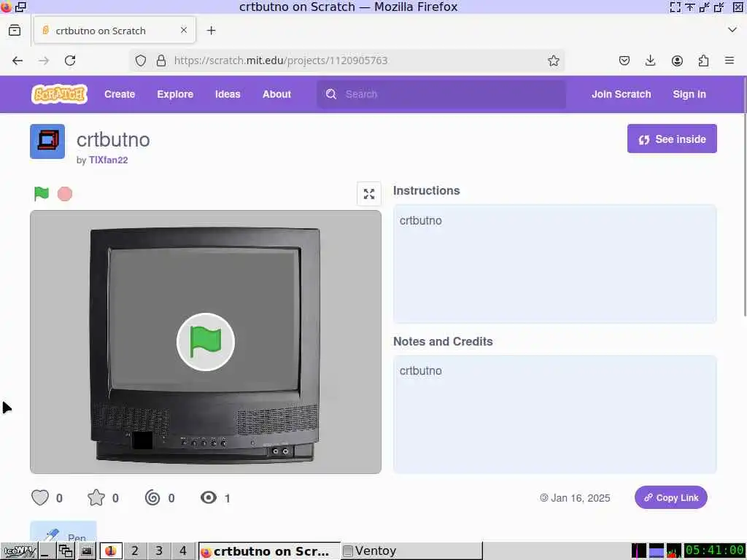747x560 pixels.
Task: Open Firefox extensions puzzle icon
Action: 703,61
